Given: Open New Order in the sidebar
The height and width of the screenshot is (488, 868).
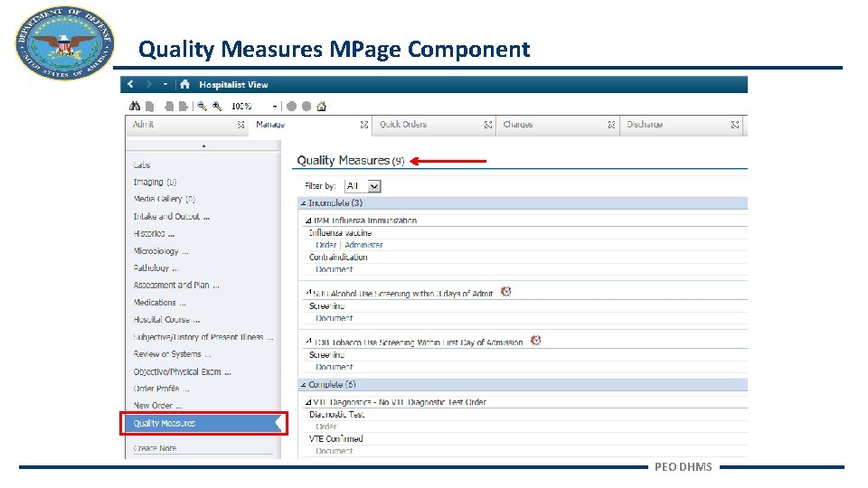Looking at the screenshot, I should (157, 406).
